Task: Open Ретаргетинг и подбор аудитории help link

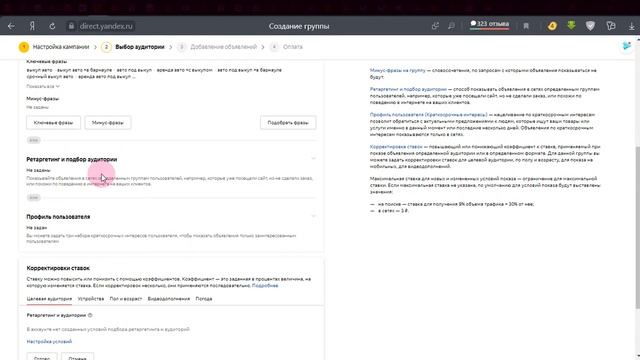Action: click(x=408, y=89)
